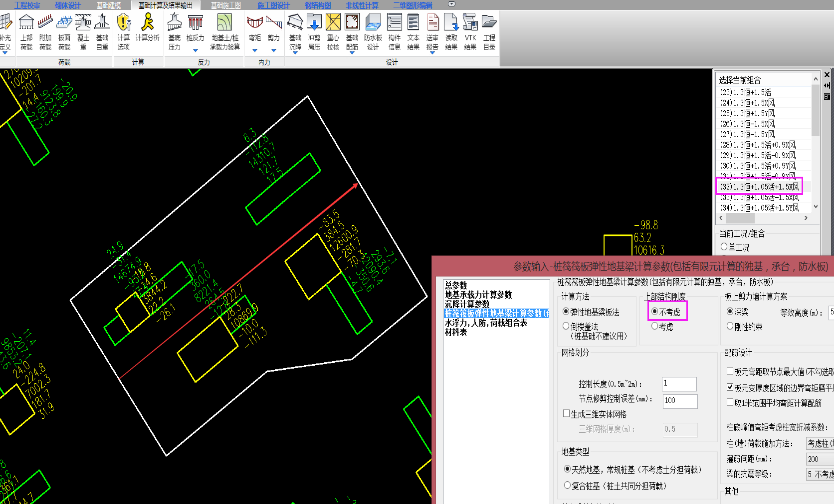This screenshot has height=504, width=834.
Task: Select 材料表 in parameter list
Action: click(456, 332)
